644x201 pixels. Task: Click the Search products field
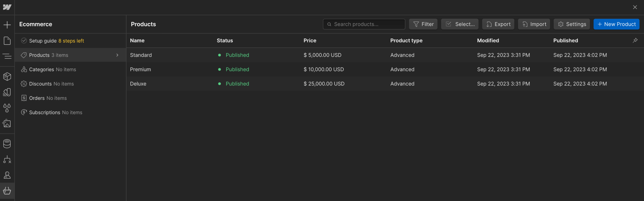point(364,24)
